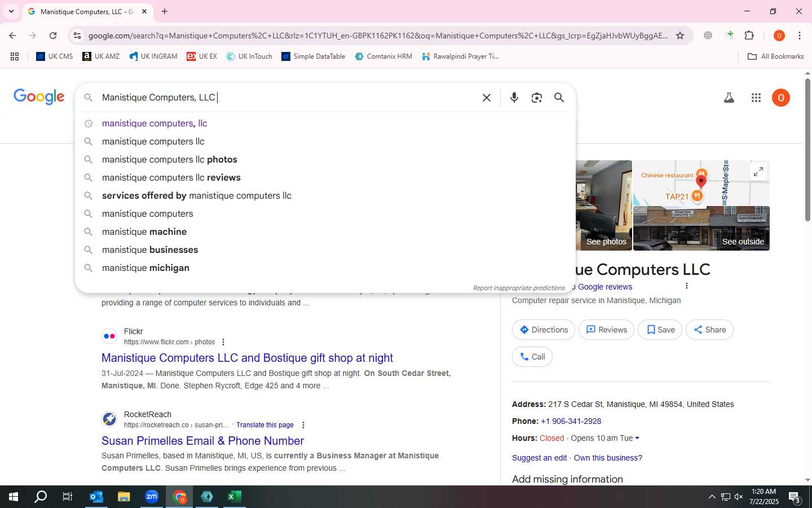This screenshot has width=812, height=508.
Task: Open more options for Flickr result
Action: (x=223, y=342)
